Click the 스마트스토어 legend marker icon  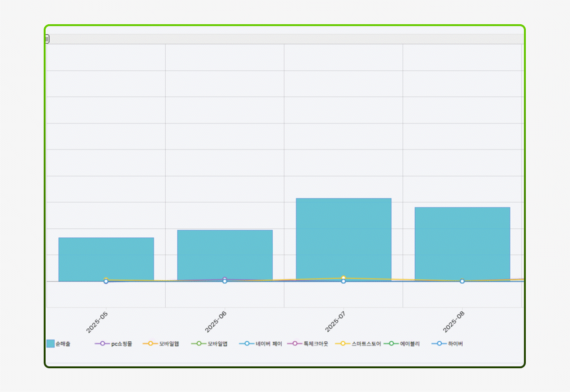(343, 344)
